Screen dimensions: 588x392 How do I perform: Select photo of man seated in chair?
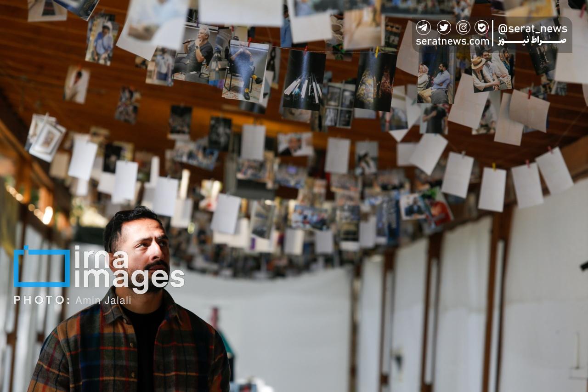pyautogui.click(x=245, y=71)
